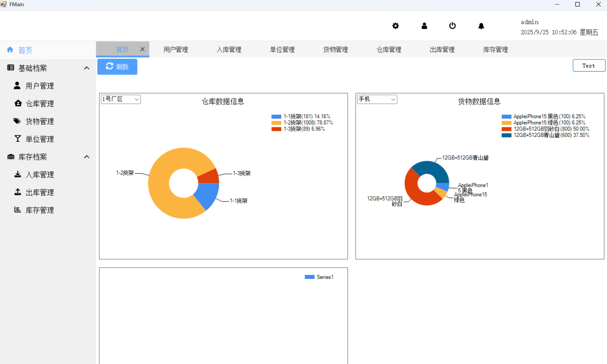Viewport: 607px width, 364px height.
Task: Switch to the 库存管理 tab
Action: point(495,50)
